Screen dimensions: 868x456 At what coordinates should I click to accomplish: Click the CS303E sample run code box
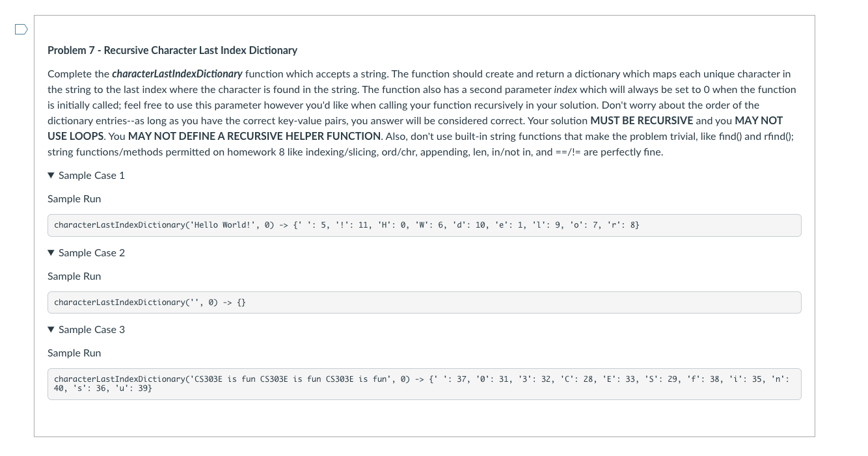(x=424, y=384)
